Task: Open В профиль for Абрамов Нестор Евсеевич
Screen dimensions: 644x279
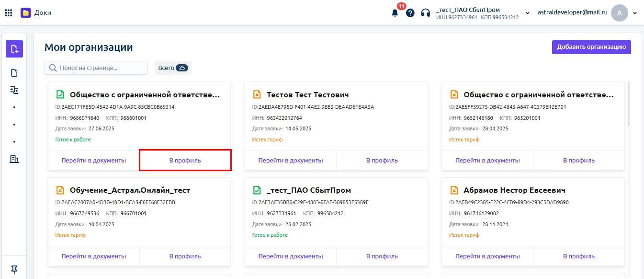Action: point(579,256)
